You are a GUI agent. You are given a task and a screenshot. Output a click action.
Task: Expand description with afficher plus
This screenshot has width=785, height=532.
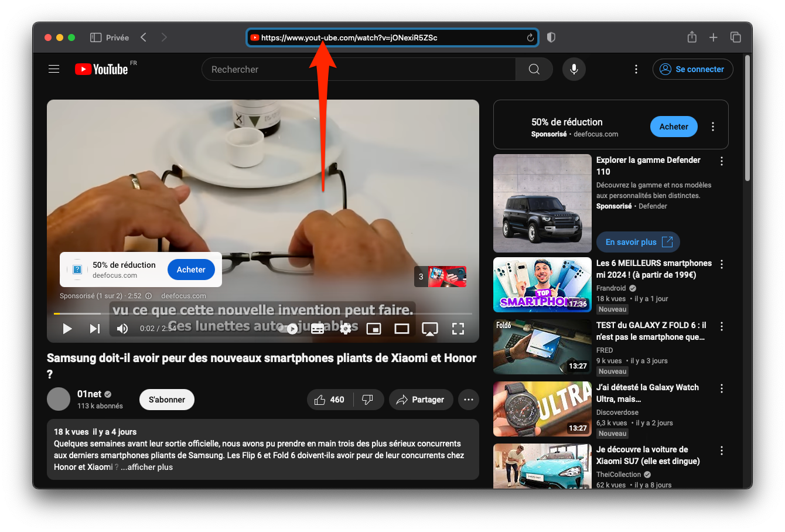pyautogui.click(x=146, y=467)
